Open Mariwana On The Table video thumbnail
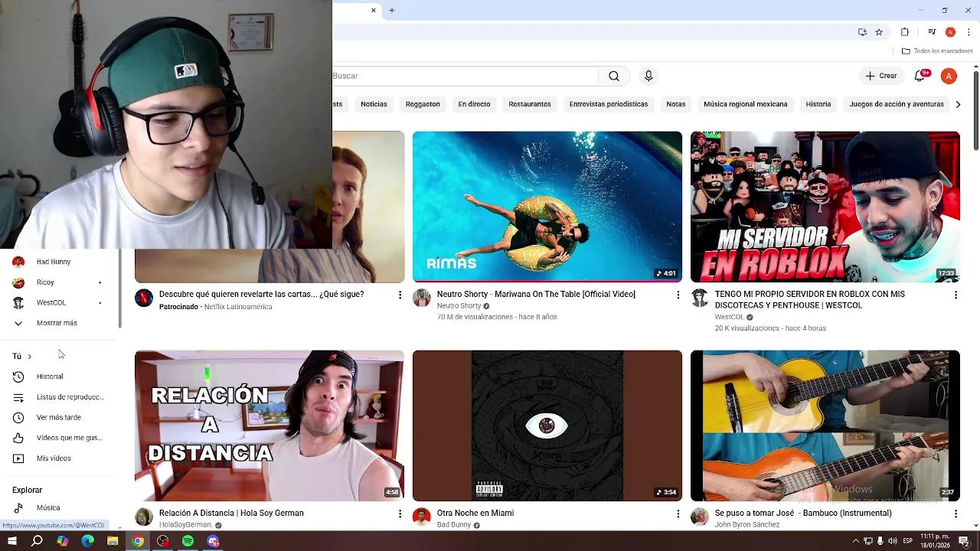This screenshot has width=980, height=551. [547, 207]
